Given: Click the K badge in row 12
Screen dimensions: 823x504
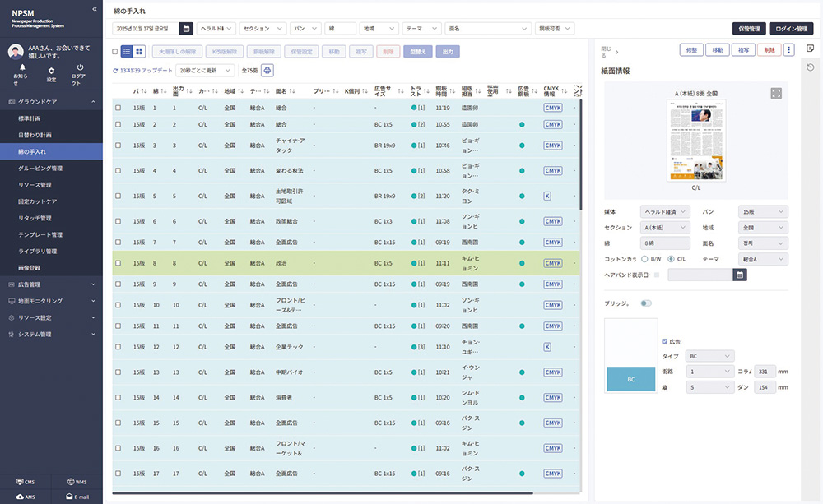Looking at the screenshot, I should tap(547, 347).
